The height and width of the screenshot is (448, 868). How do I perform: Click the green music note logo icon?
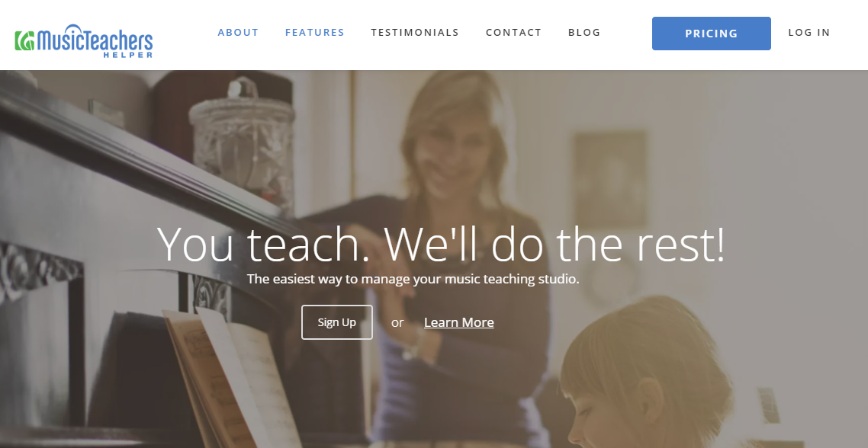click(24, 40)
